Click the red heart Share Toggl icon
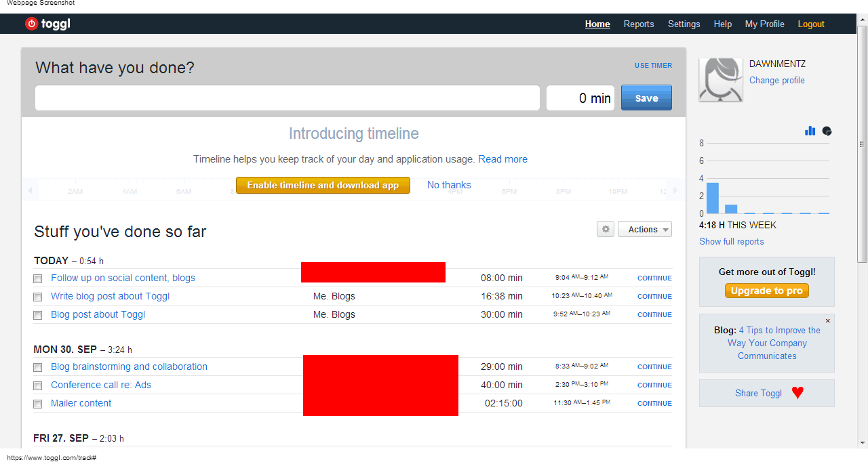The width and height of the screenshot is (868, 462). (797, 393)
